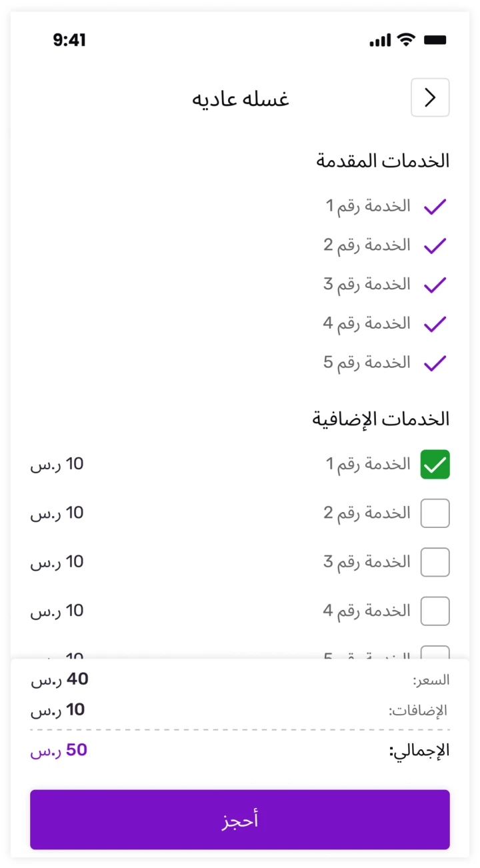Tap the Wi-Fi icon in status bar

(x=405, y=40)
